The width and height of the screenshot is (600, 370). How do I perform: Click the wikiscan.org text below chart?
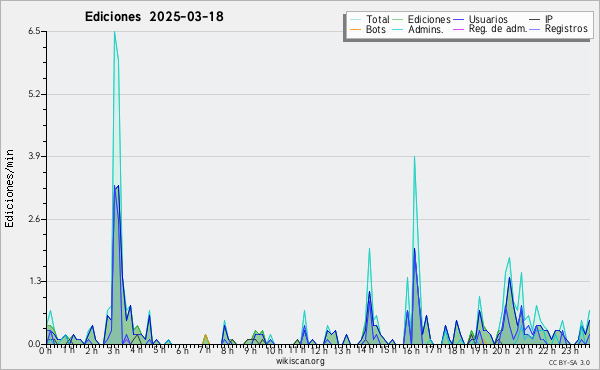coord(300,361)
